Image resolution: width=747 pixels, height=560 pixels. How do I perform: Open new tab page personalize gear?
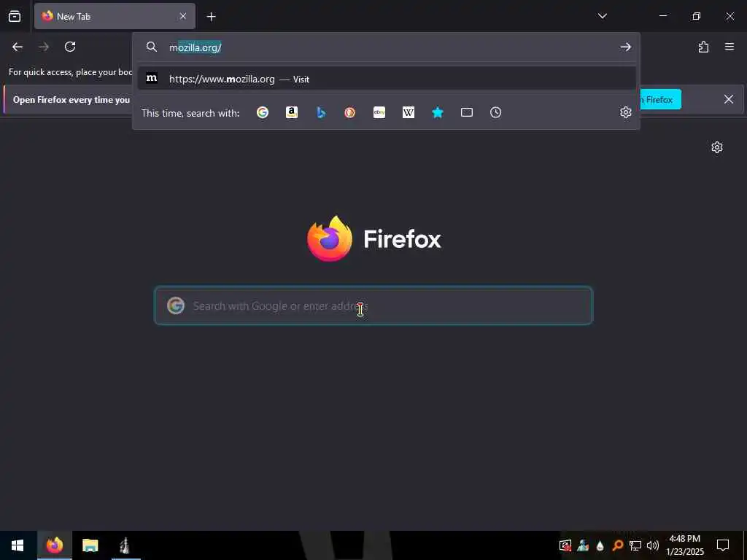click(x=716, y=147)
